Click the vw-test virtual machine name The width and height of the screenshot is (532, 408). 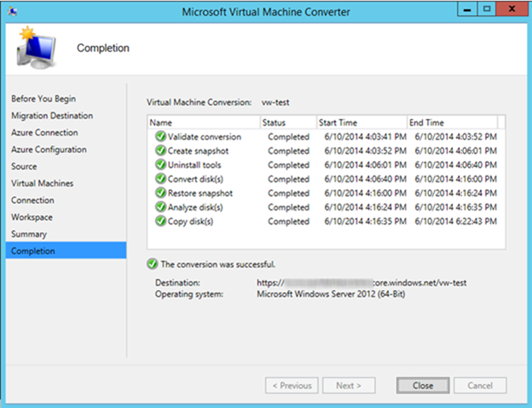[x=275, y=102]
